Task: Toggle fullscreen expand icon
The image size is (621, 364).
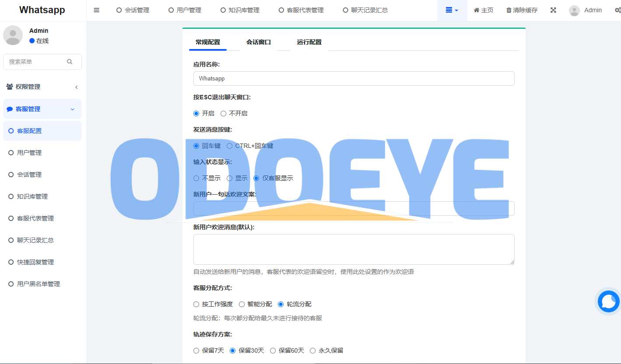Action: point(553,10)
